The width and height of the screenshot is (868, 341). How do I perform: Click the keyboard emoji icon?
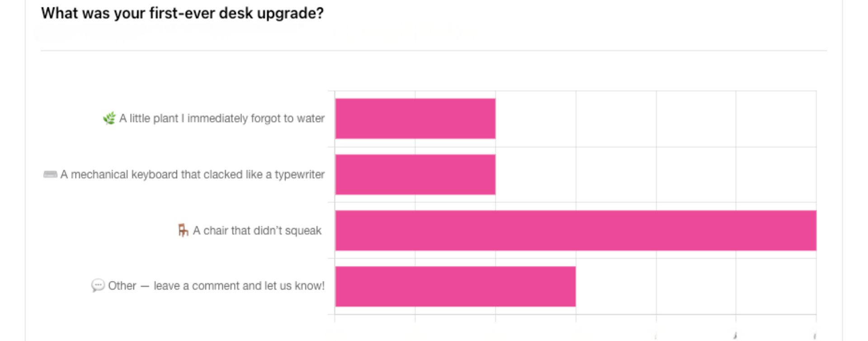pos(50,175)
